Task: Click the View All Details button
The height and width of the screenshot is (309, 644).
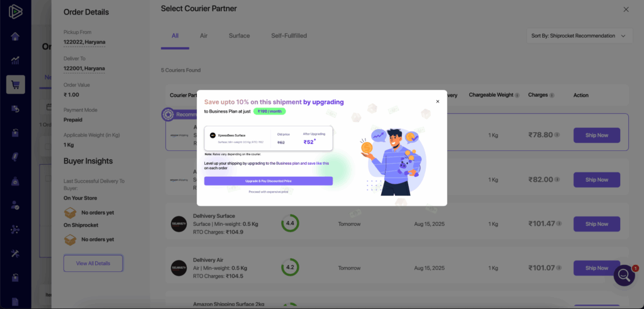Action: pos(93,263)
